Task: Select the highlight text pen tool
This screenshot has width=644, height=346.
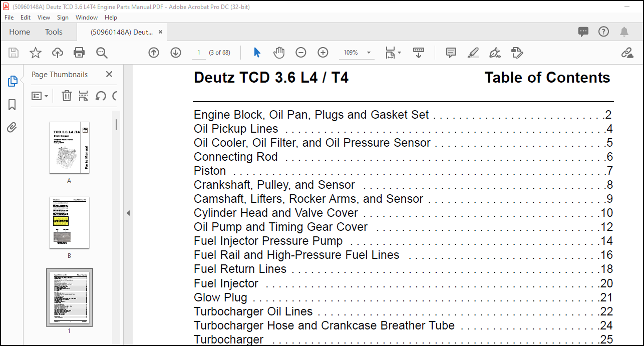Action: pos(473,53)
